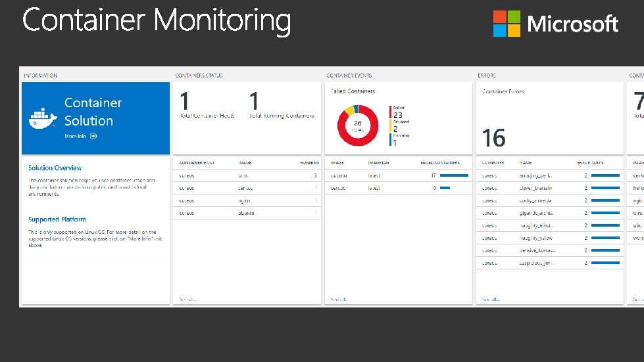Select the suspicious_jon error row

point(549,263)
